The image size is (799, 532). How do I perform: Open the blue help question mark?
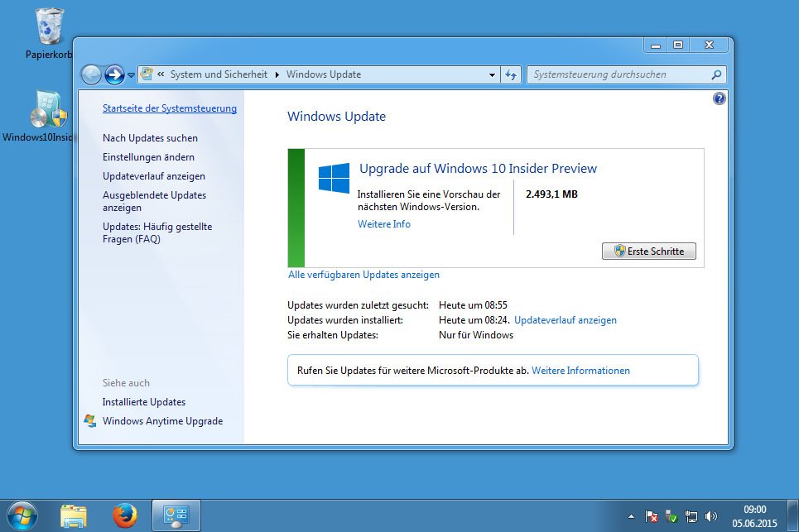coord(719,98)
